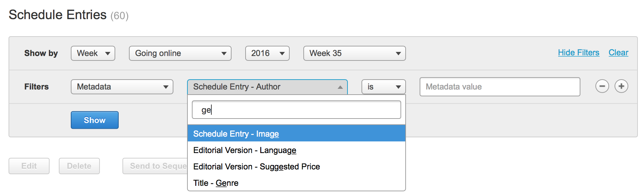The height and width of the screenshot is (193, 644).
Task: Click the plus icon to add filter
Action: pyautogui.click(x=621, y=86)
